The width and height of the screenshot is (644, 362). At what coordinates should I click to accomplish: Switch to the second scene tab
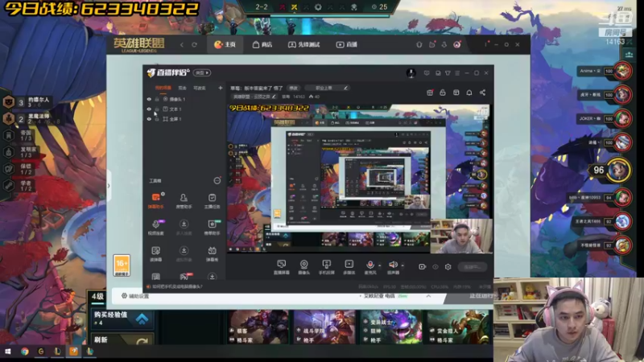click(183, 88)
